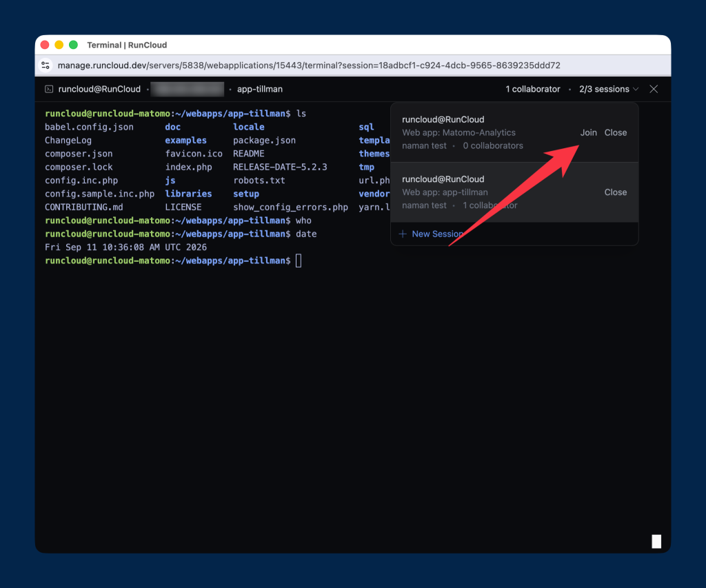Click the doc directory name
The image size is (706, 588).
[173, 127]
